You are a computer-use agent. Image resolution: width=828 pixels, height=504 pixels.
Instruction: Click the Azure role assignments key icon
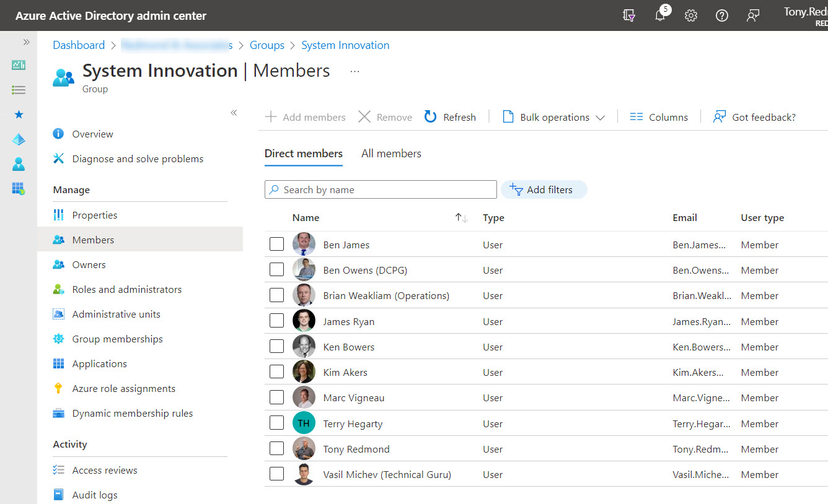click(58, 388)
